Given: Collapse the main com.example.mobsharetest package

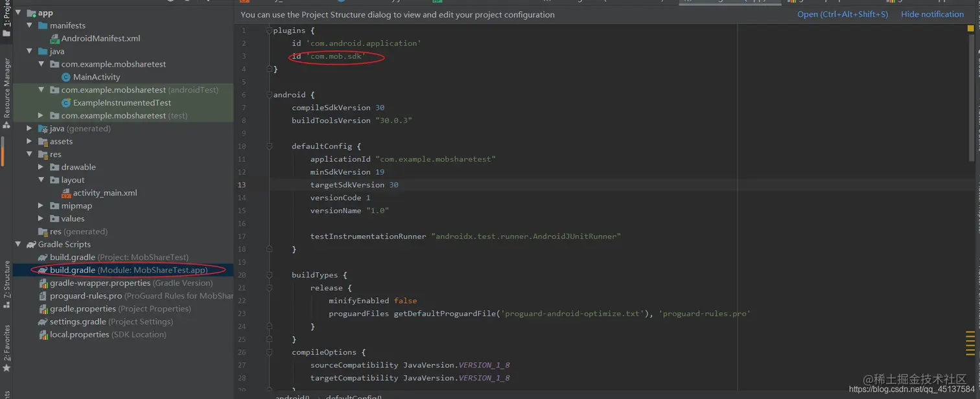Looking at the screenshot, I should point(41,64).
